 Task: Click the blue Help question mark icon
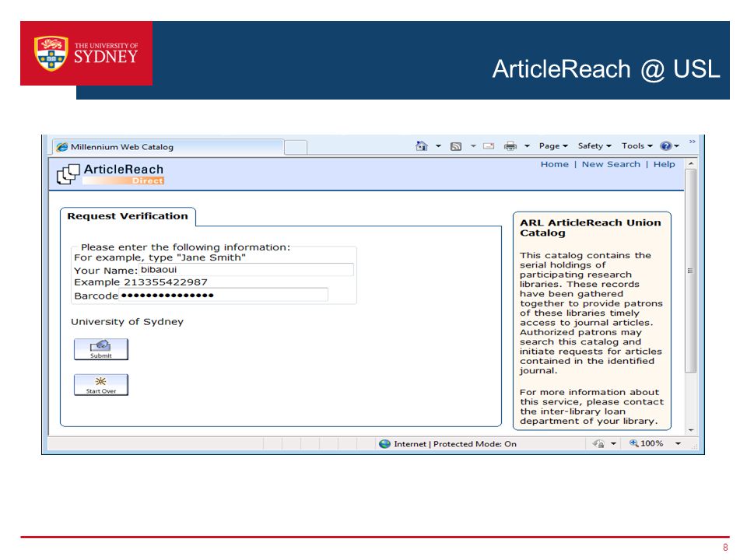[x=665, y=145]
